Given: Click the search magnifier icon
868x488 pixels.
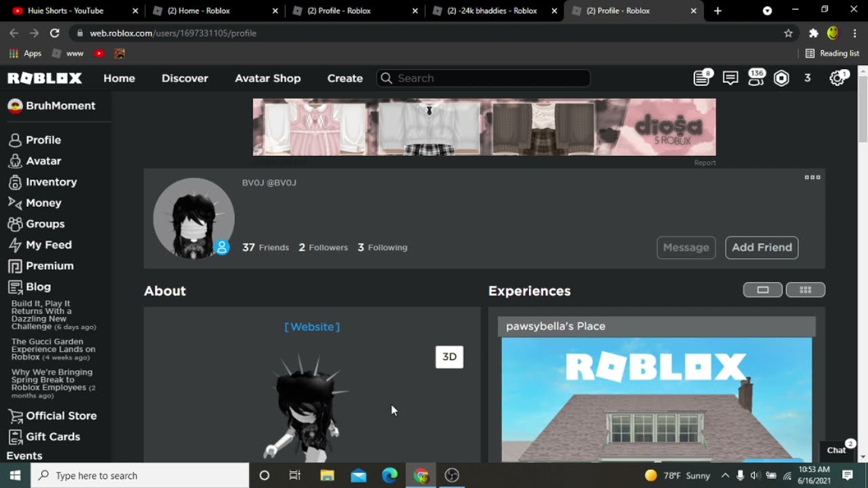Looking at the screenshot, I should coord(387,78).
